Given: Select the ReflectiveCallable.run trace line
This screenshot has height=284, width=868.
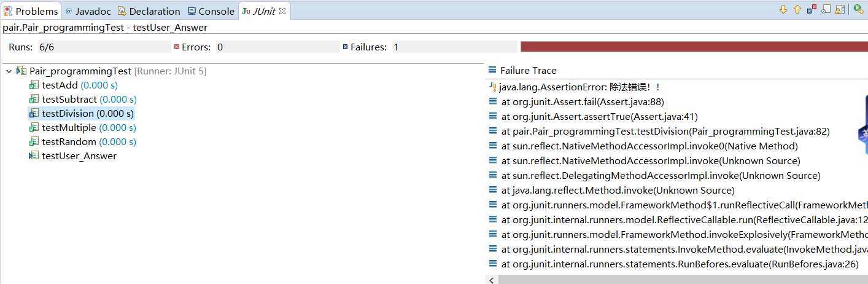Looking at the screenshot, I should click(x=678, y=220).
